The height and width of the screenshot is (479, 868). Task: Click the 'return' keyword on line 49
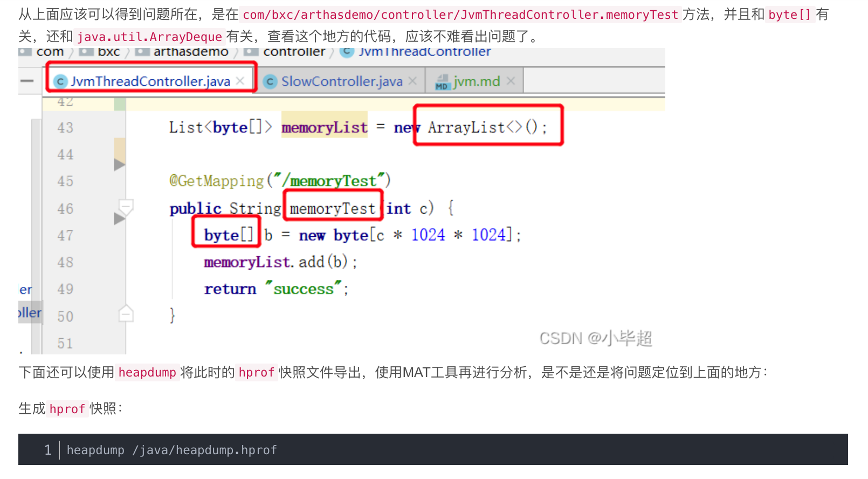pos(230,289)
